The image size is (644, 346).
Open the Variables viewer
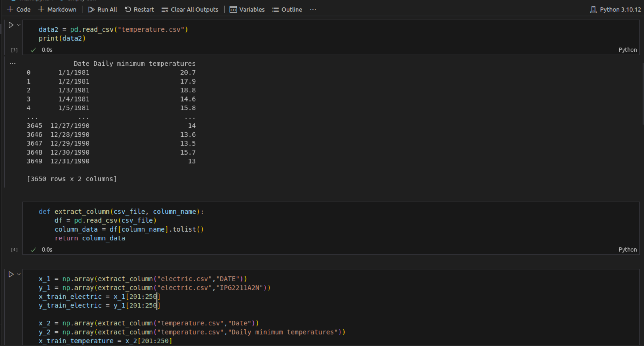(247, 10)
